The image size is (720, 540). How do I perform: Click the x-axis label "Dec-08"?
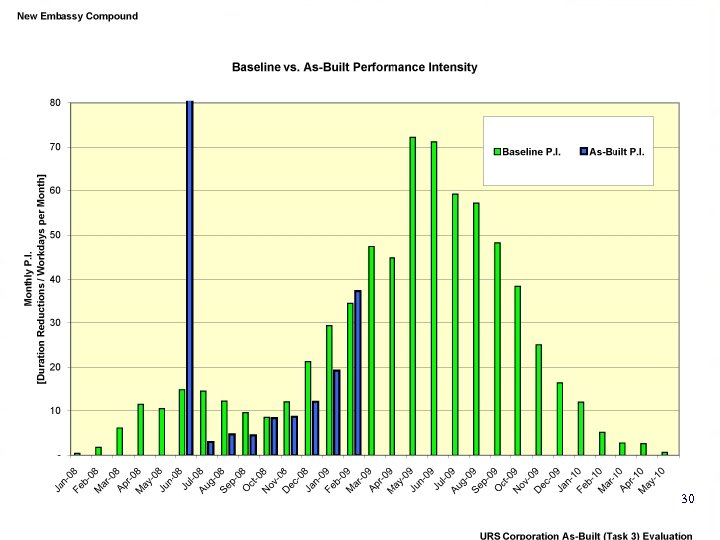[294, 481]
